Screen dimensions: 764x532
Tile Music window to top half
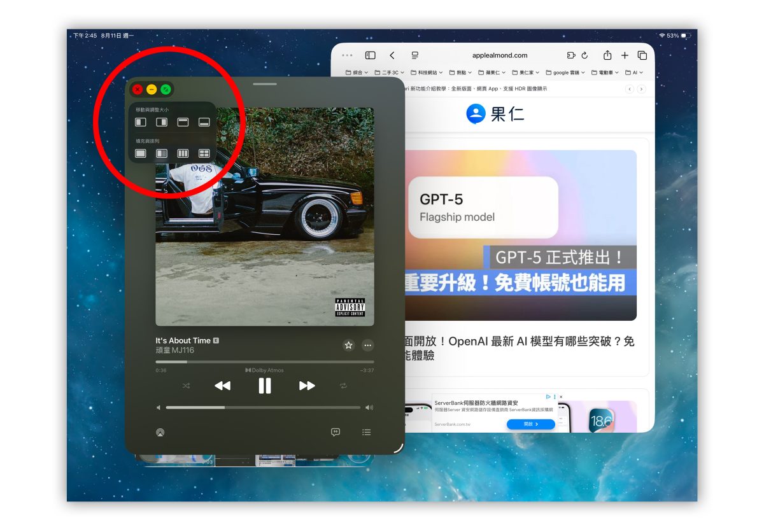[x=183, y=122]
